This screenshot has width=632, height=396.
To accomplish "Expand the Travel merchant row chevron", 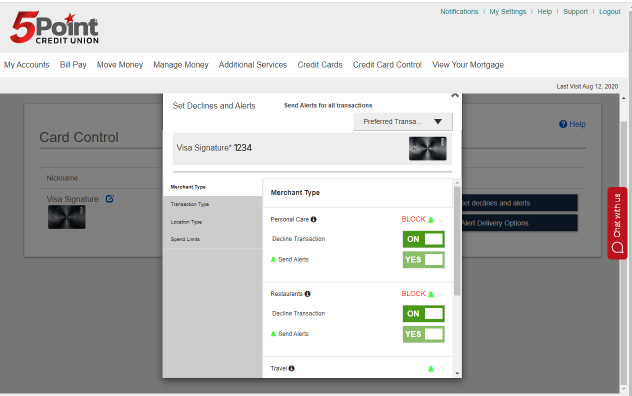I will [x=442, y=369].
